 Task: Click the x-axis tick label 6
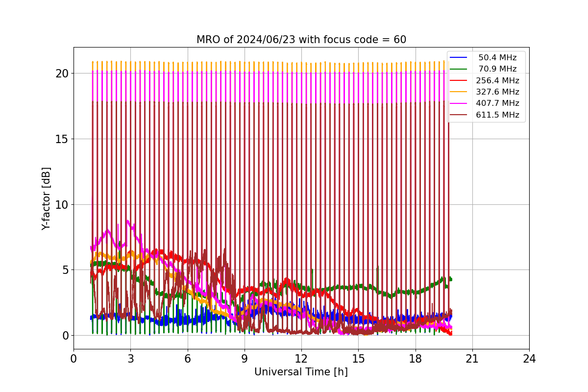coord(187,358)
